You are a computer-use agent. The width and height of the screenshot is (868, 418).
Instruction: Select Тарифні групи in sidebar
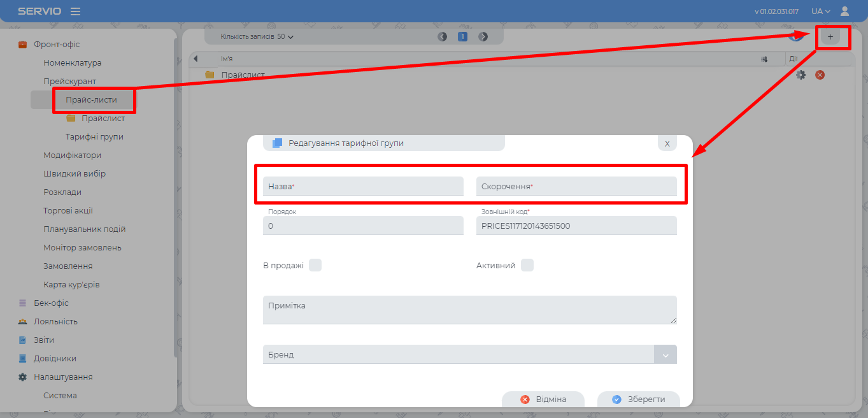pyautogui.click(x=94, y=136)
